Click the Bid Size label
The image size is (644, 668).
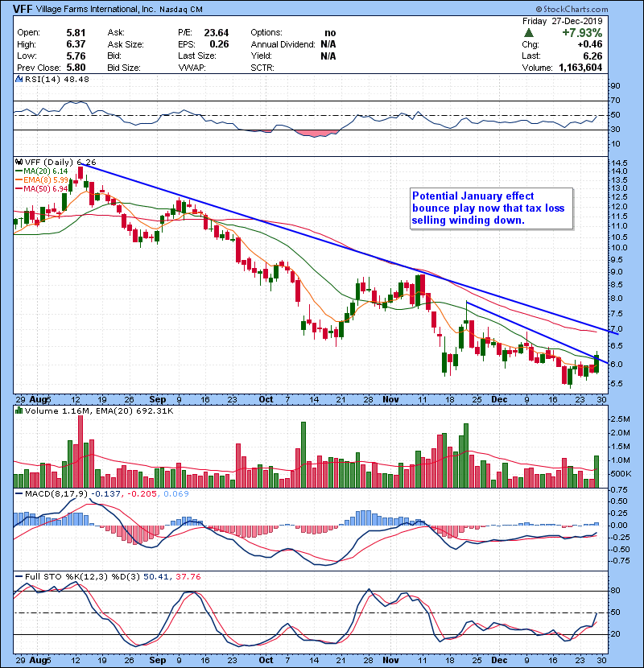pos(124,68)
